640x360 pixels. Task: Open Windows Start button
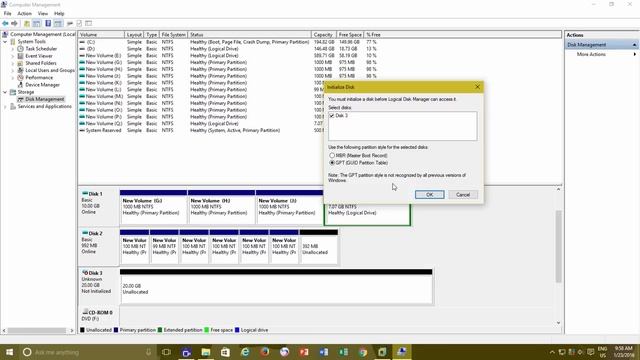coord(9,352)
